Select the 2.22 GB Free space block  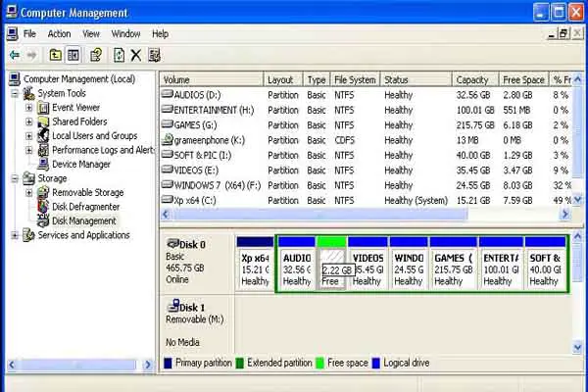(x=331, y=263)
